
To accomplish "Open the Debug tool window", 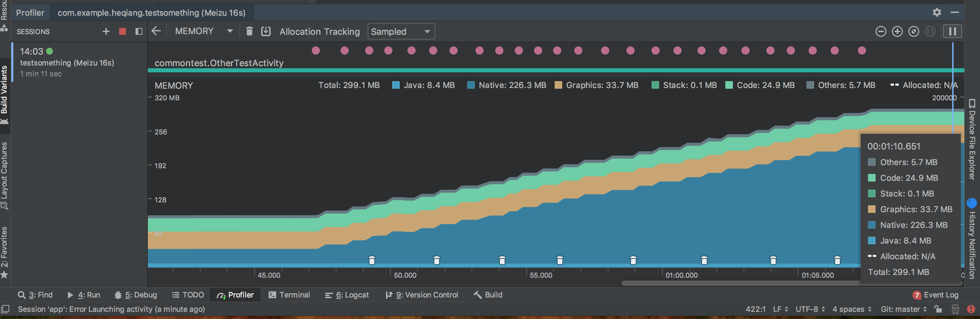I will tap(136, 295).
